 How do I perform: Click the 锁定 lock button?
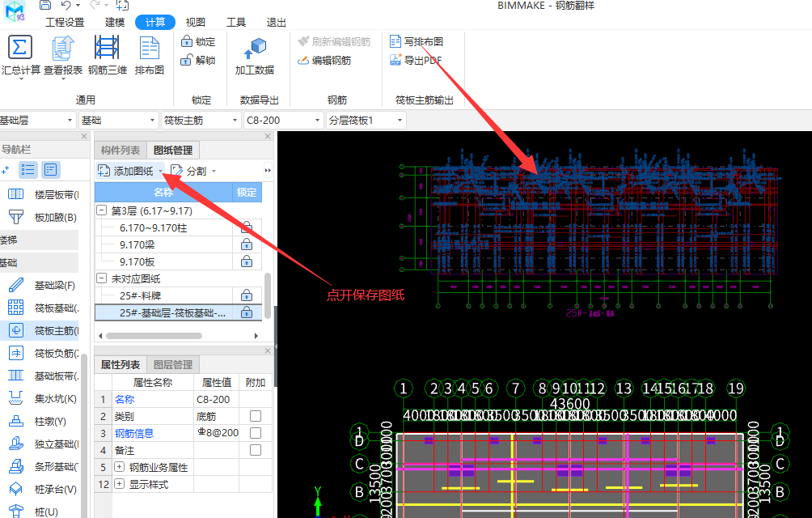[x=198, y=41]
